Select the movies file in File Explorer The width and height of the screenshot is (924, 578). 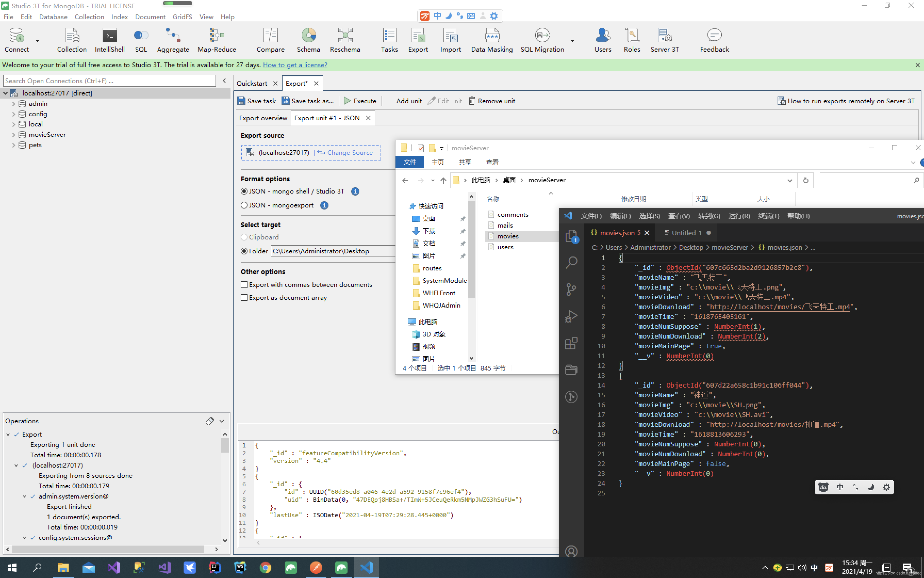tap(508, 236)
